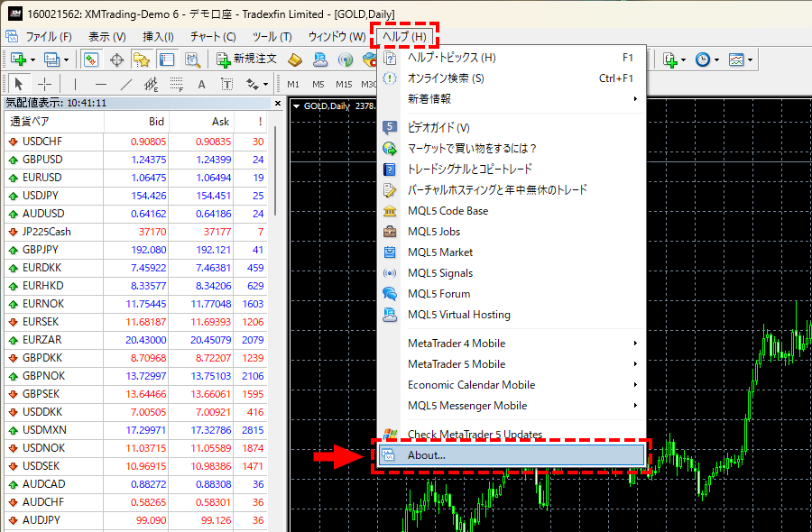
Task: Open the GOLD,Daily chart symbol dropdown triangle
Action: pos(297,106)
